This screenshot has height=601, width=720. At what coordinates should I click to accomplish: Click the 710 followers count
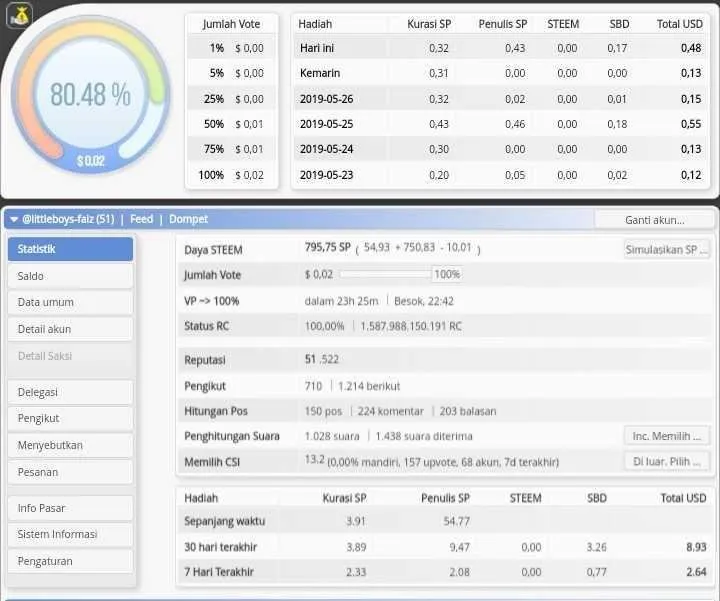[313, 386]
